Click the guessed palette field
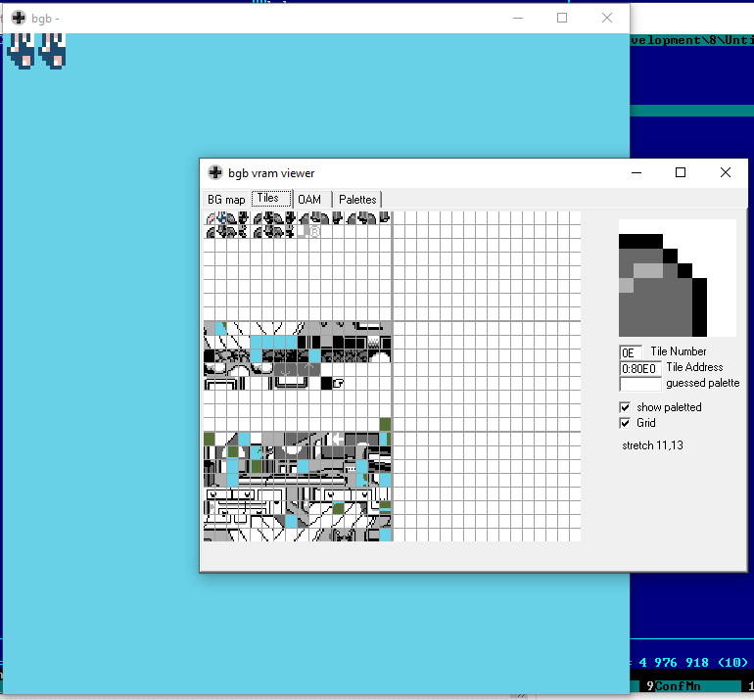The width and height of the screenshot is (754, 700). [x=640, y=384]
